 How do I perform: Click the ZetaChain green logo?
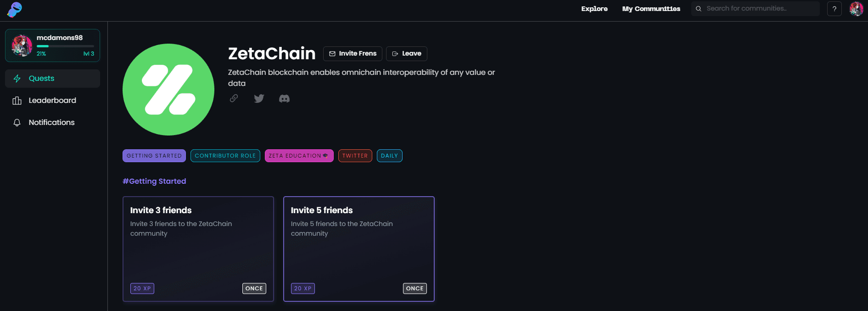point(168,90)
